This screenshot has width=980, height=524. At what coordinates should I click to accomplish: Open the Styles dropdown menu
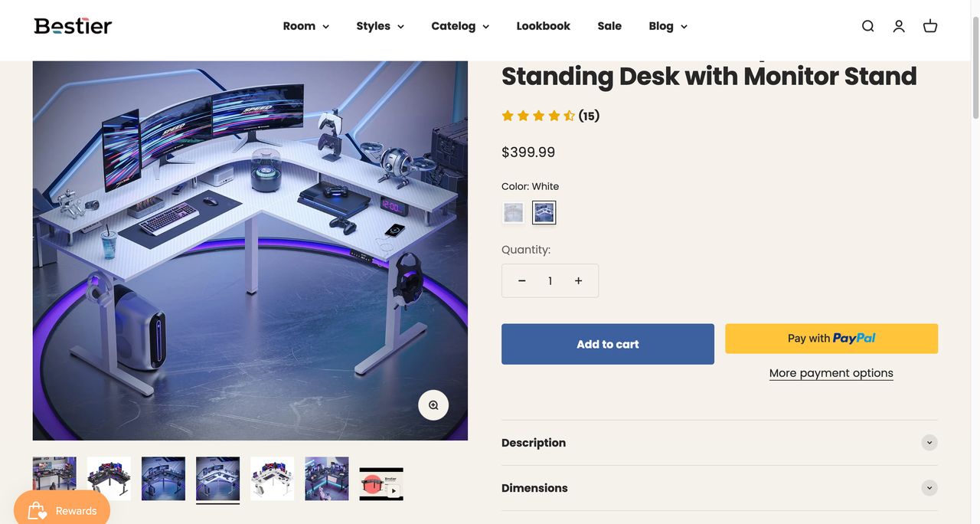pyautogui.click(x=380, y=26)
